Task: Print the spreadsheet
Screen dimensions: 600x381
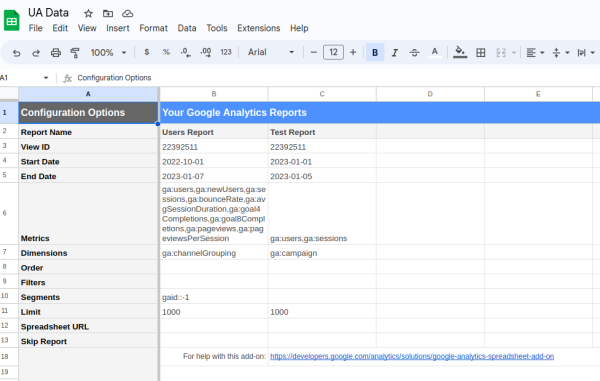Action: click(x=56, y=53)
